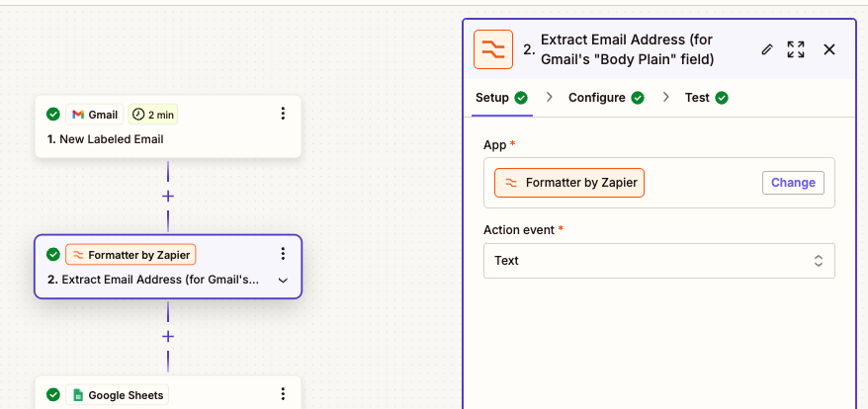Image resolution: width=868 pixels, height=409 pixels.
Task: Expand the side panel to full screen
Action: [796, 49]
